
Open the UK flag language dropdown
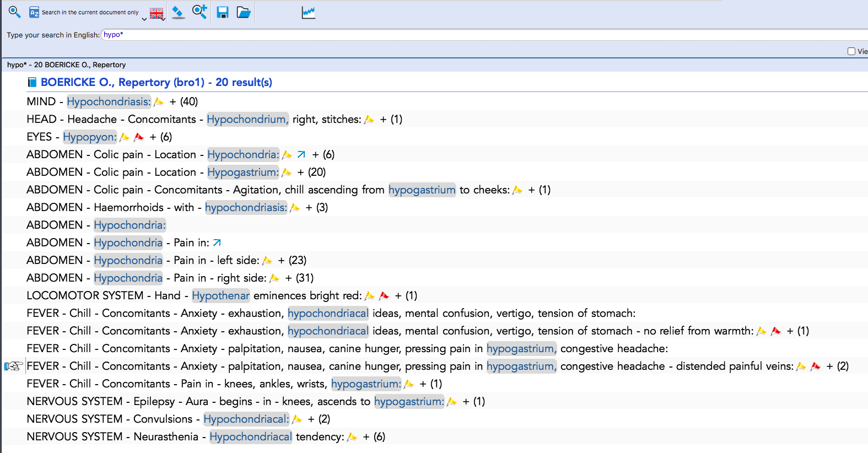pos(157,14)
